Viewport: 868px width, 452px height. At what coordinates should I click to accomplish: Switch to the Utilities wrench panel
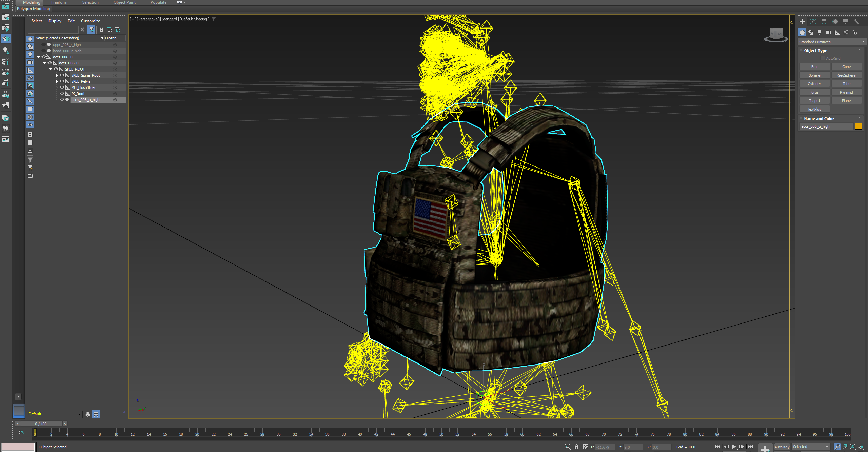[x=856, y=22]
